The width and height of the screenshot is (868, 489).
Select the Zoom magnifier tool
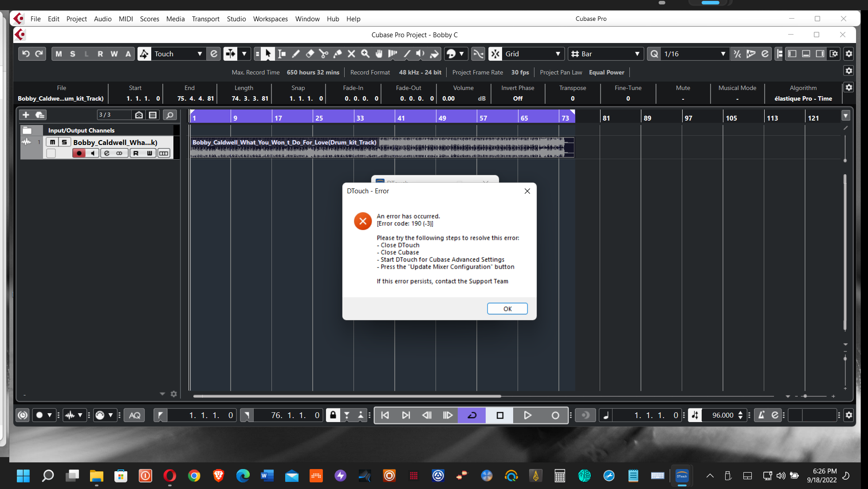pos(365,54)
